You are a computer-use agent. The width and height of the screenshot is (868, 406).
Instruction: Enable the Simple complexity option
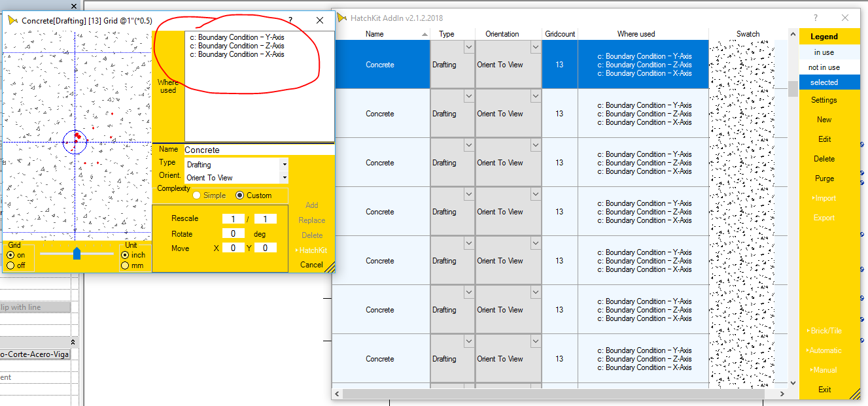coord(197,195)
